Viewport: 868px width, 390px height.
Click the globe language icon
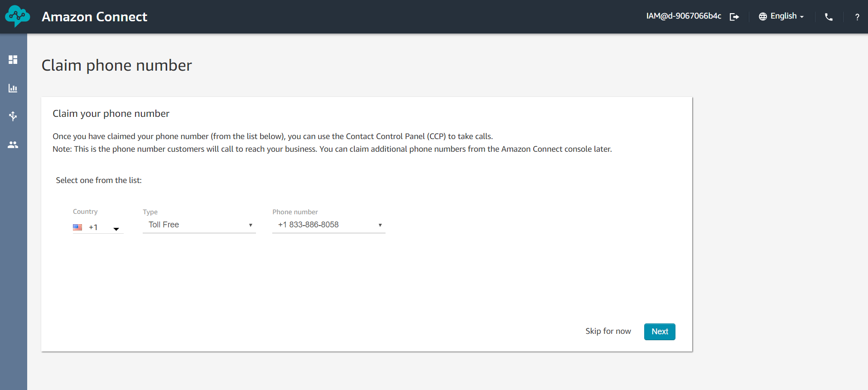[763, 17]
